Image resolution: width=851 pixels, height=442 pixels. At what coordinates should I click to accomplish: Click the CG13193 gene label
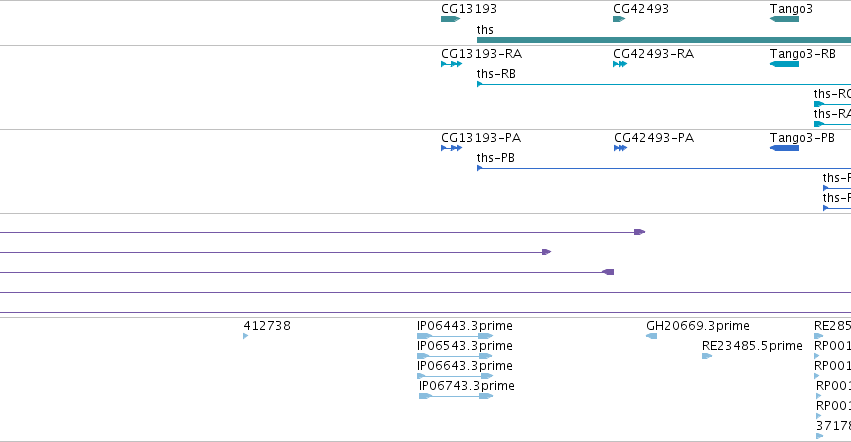coord(469,9)
